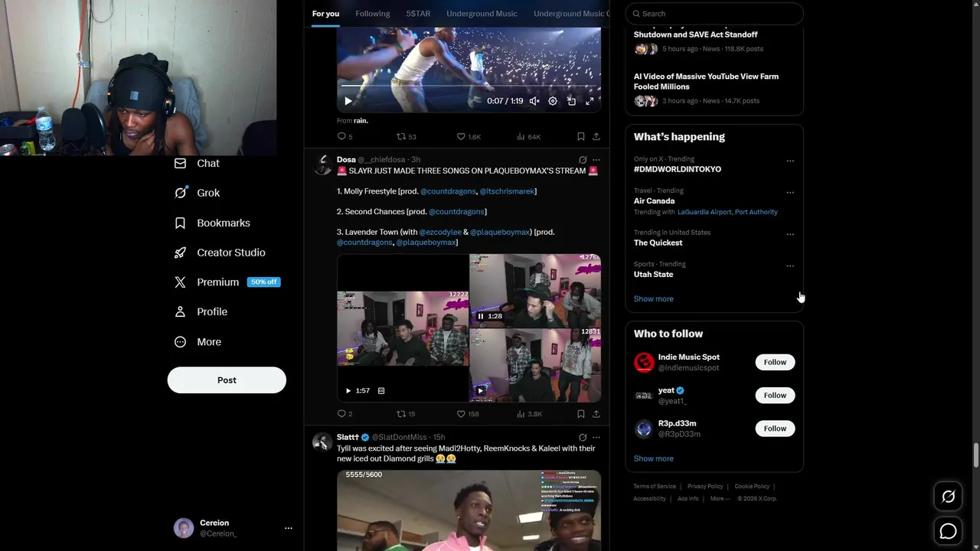Seek the top video progress bar

coord(469,86)
